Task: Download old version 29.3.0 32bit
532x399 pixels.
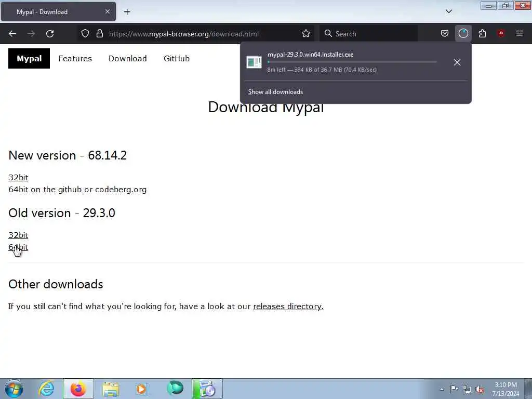Action: pyautogui.click(x=18, y=235)
